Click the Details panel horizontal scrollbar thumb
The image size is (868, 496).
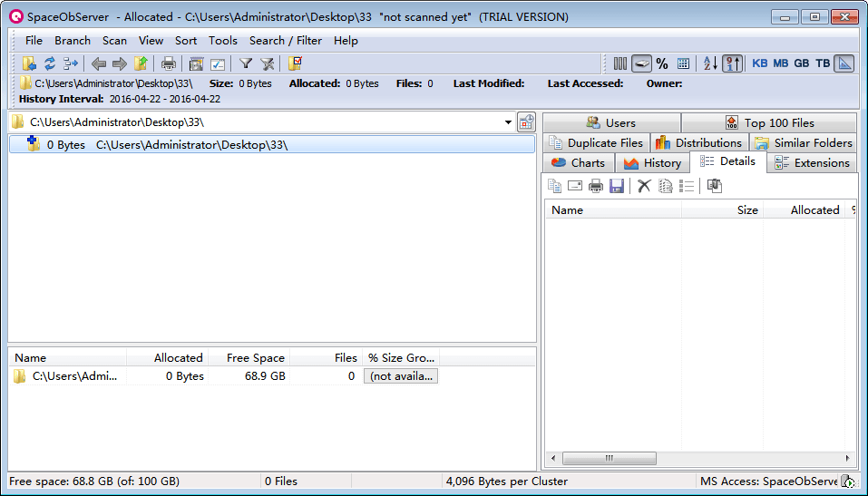[x=609, y=458]
